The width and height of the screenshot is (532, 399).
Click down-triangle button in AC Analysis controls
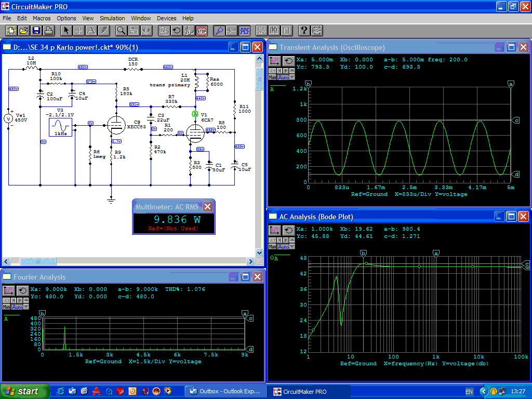[x=292, y=247]
